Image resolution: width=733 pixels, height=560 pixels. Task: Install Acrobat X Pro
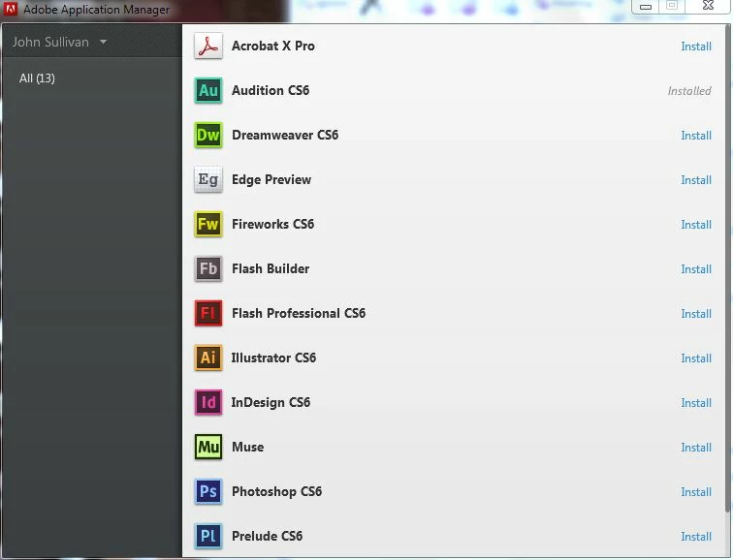(x=696, y=47)
